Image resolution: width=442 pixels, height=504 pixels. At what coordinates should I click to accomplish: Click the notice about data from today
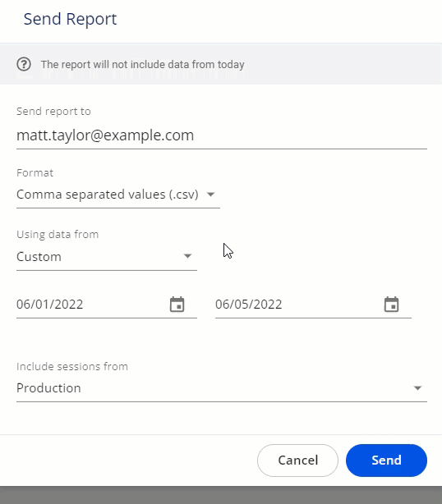(142, 64)
